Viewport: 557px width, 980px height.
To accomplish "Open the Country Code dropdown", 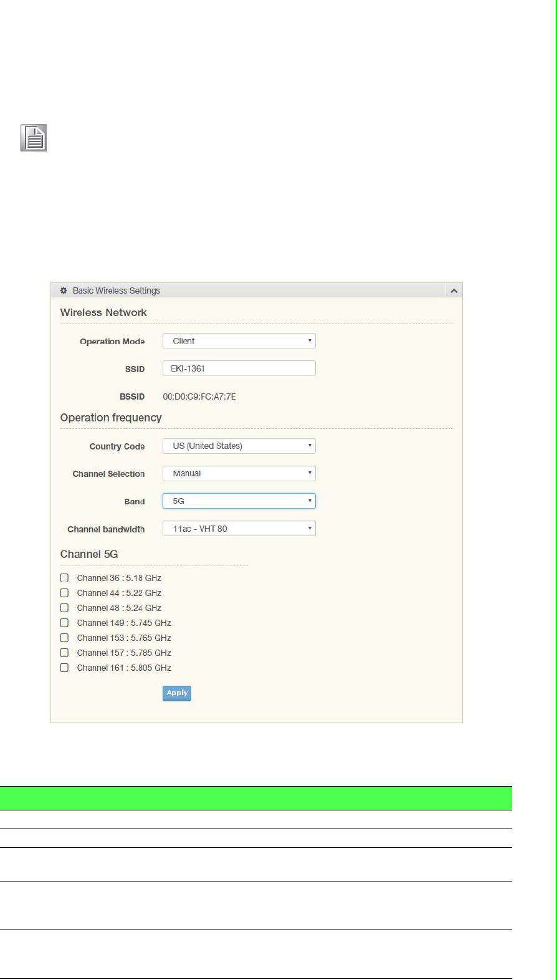I will pyautogui.click(x=239, y=446).
